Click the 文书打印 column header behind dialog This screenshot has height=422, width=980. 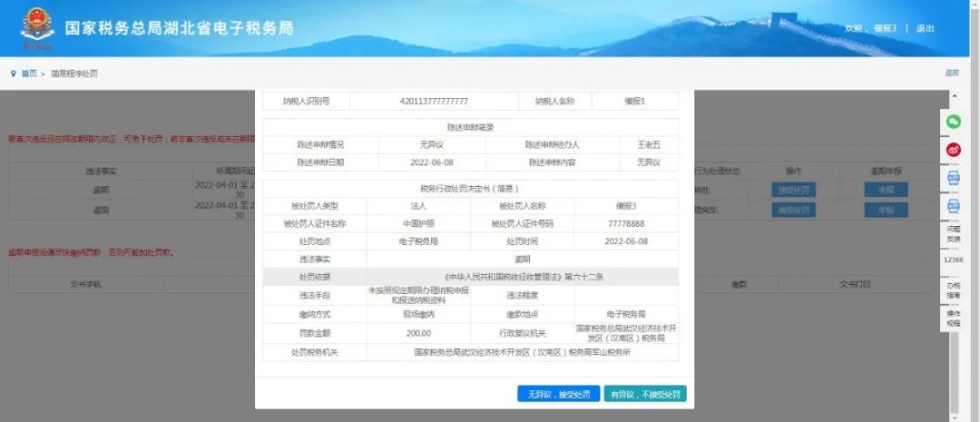coord(855,284)
